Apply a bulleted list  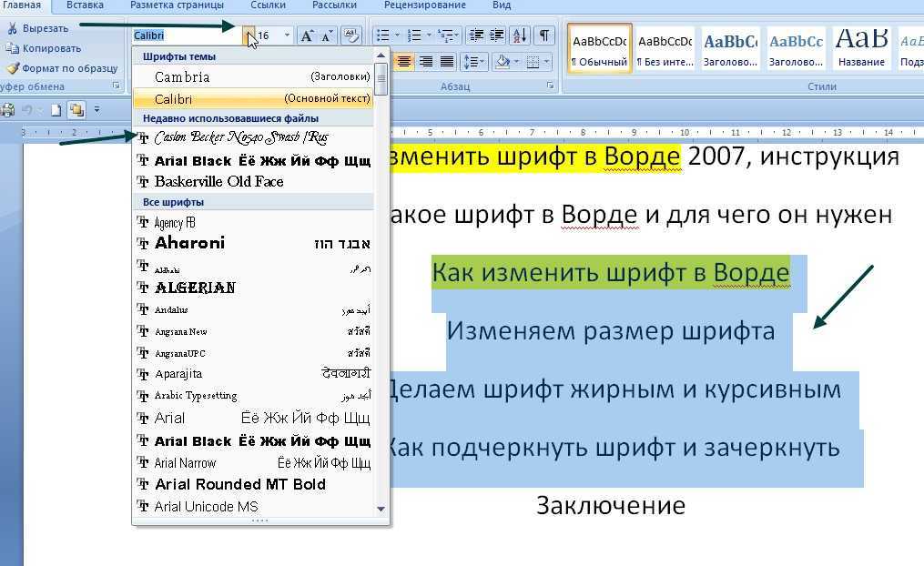pyautogui.click(x=383, y=35)
